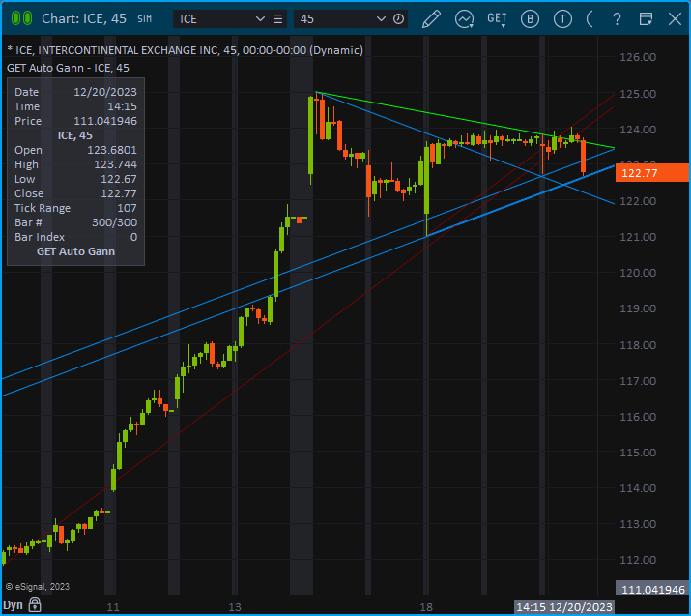Click the 126.00 price axis label

pyautogui.click(x=638, y=57)
